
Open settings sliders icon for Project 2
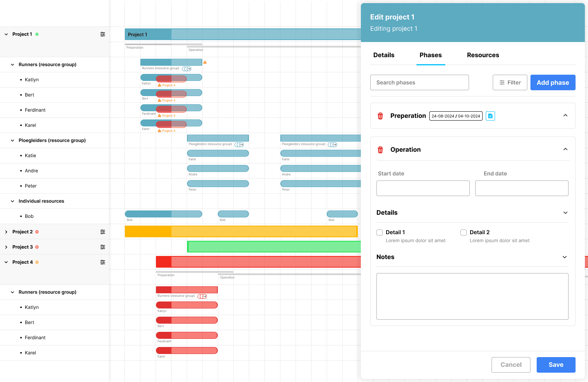click(x=103, y=231)
